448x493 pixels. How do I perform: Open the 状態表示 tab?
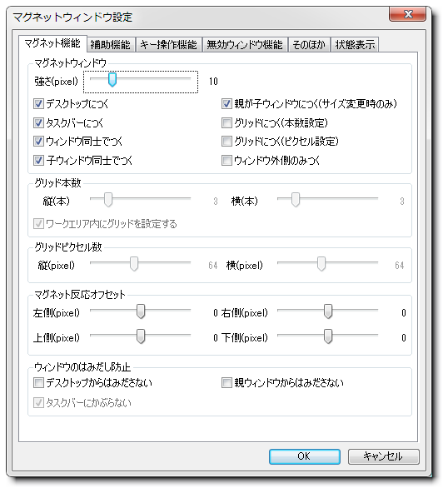pyautogui.click(x=355, y=45)
